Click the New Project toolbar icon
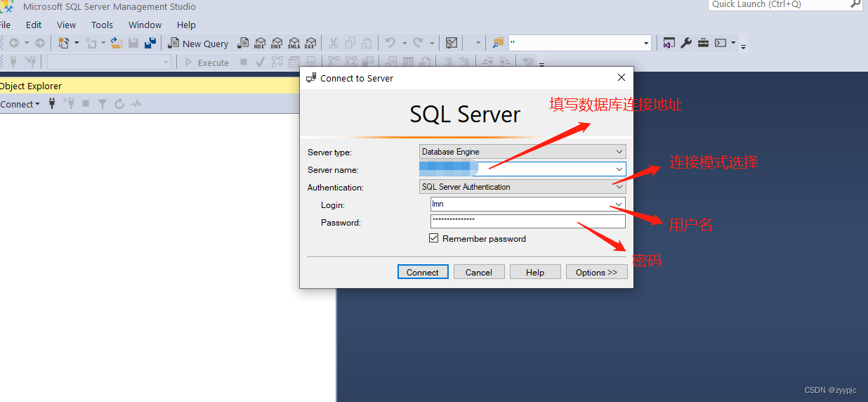Screen dimensions: 868x402 [63, 43]
